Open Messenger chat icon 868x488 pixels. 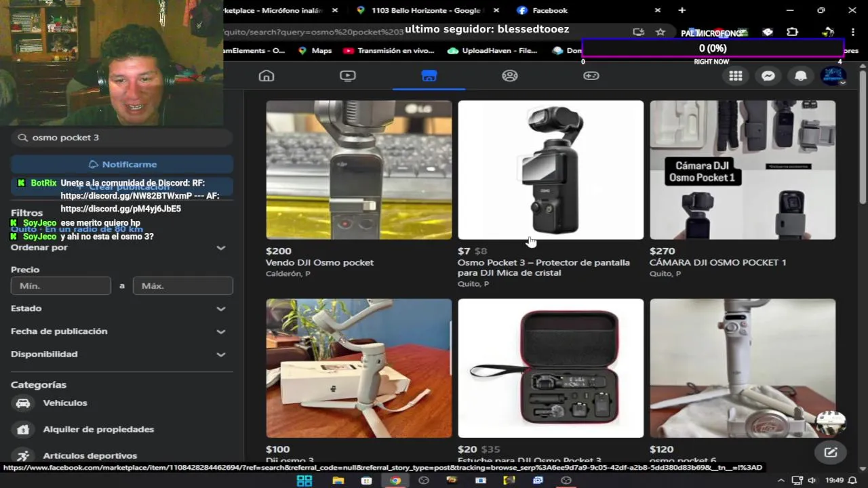tap(768, 76)
